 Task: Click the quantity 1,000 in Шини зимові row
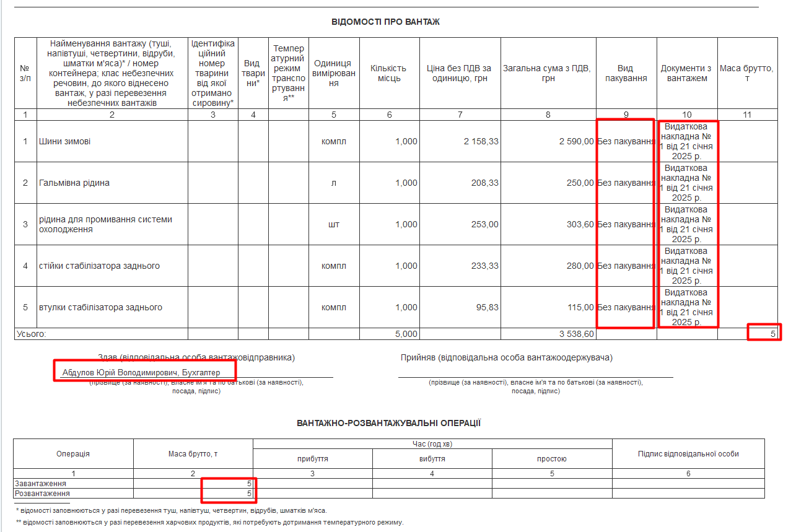coord(406,141)
